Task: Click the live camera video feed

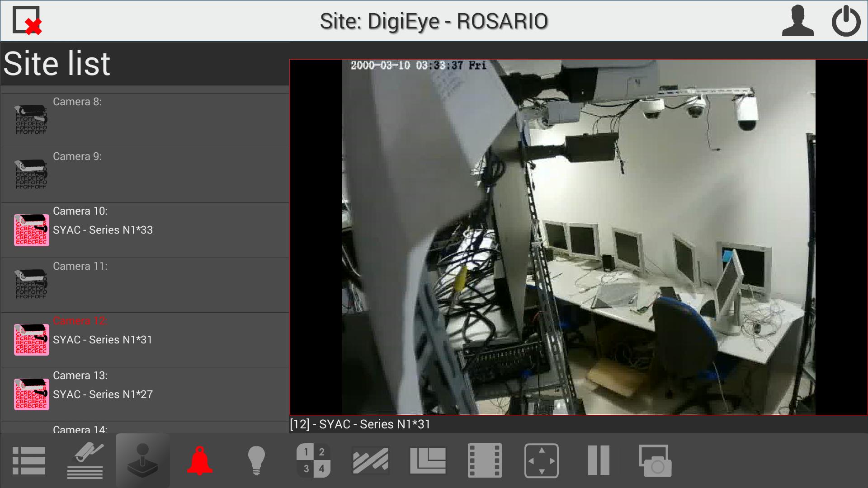Action: (x=578, y=237)
